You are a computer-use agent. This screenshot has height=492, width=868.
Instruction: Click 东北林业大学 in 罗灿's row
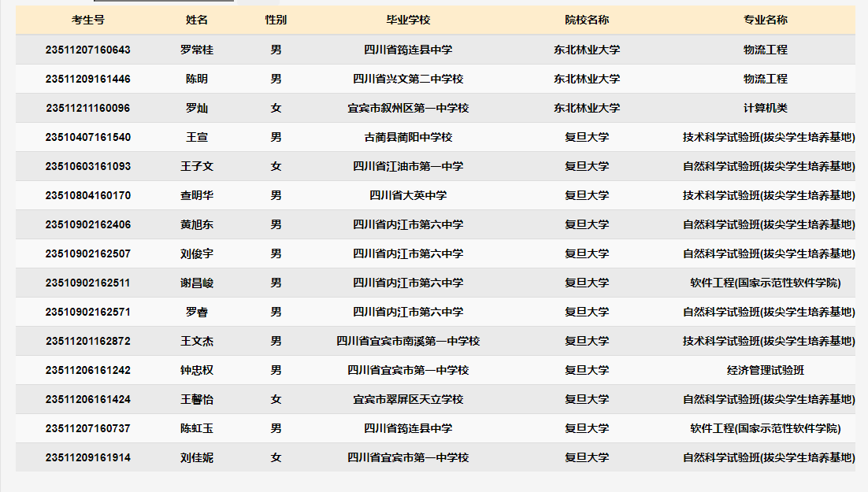(x=587, y=108)
